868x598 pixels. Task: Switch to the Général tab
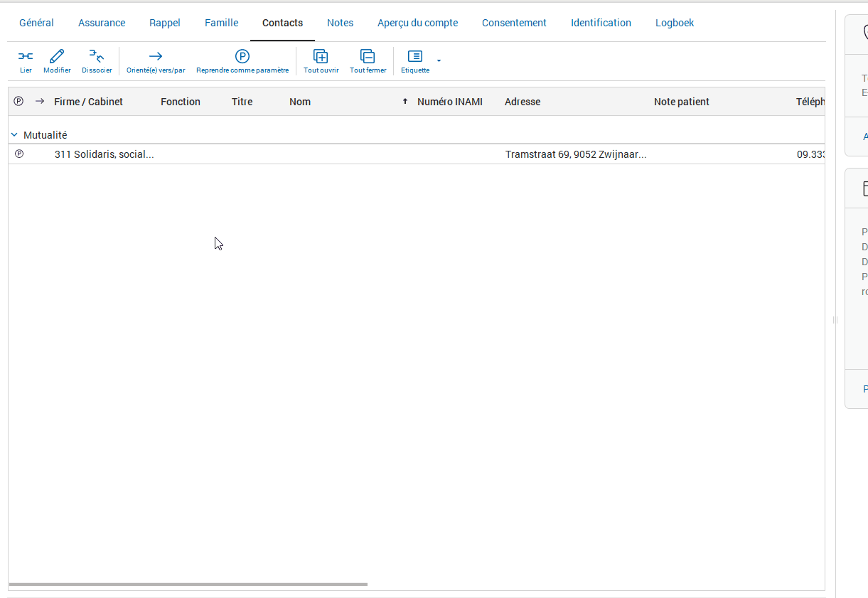pyautogui.click(x=36, y=23)
